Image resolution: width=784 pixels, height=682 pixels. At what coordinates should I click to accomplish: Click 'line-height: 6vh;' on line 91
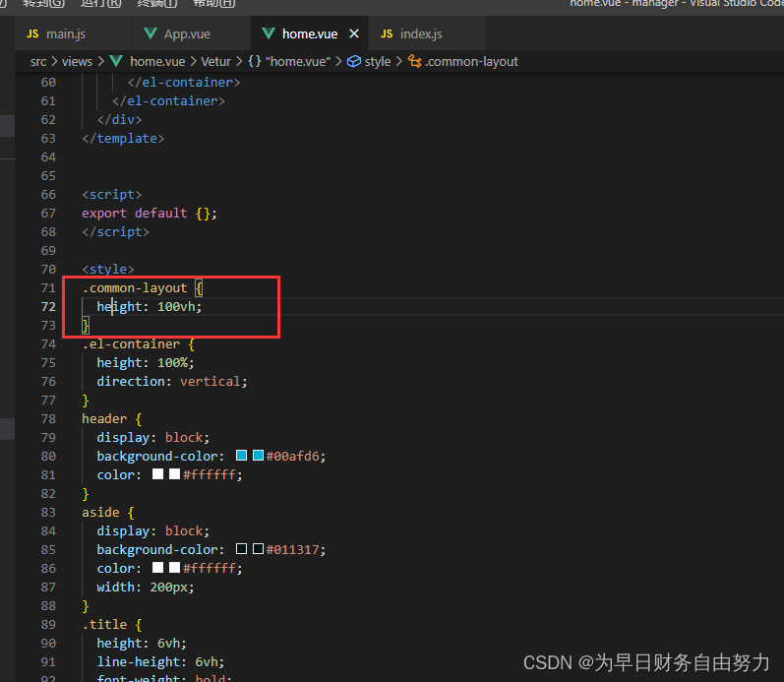coord(160,662)
